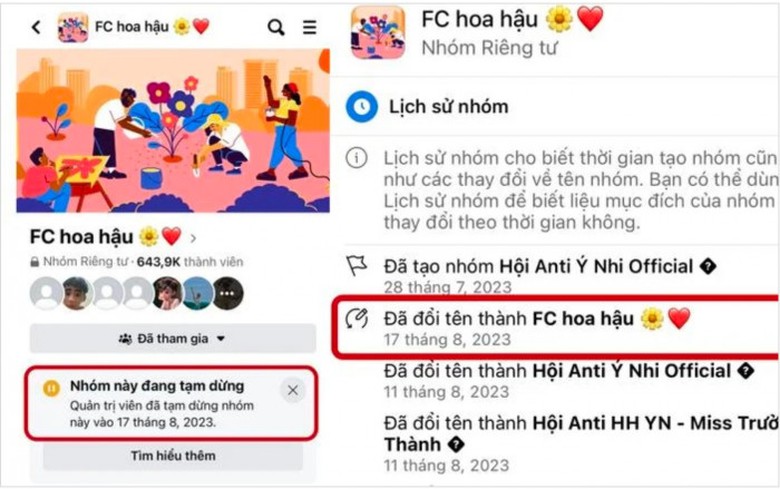Viewport: 780px width, 489px height.
Task: Click the clock icon beside Lịch sử nhóm
Action: [362, 106]
